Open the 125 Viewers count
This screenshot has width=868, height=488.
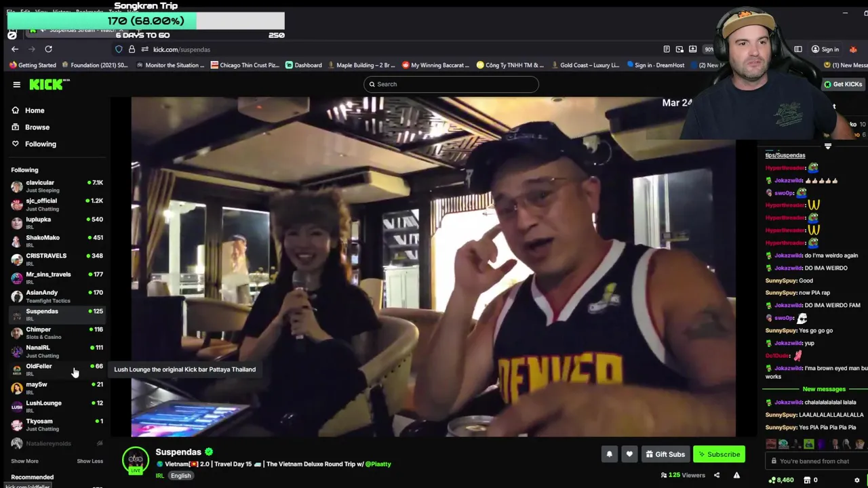click(684, 475)
